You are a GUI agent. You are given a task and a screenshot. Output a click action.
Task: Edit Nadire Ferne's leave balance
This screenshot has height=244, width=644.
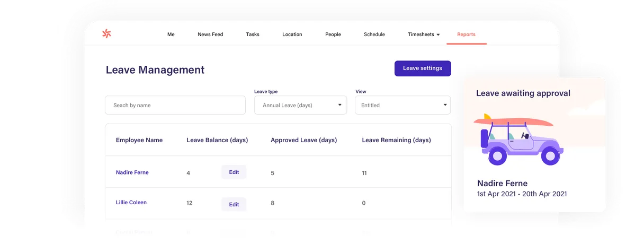pos(234,172)
